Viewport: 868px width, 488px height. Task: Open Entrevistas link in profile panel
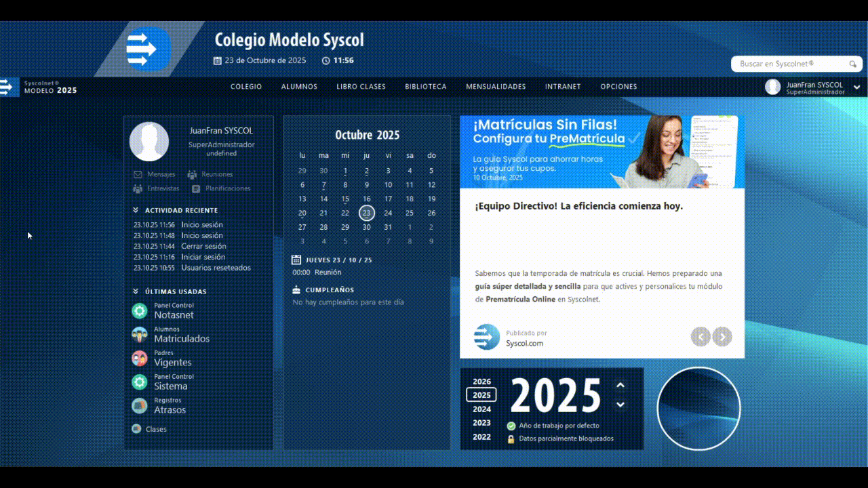click(x=157, y=188)
